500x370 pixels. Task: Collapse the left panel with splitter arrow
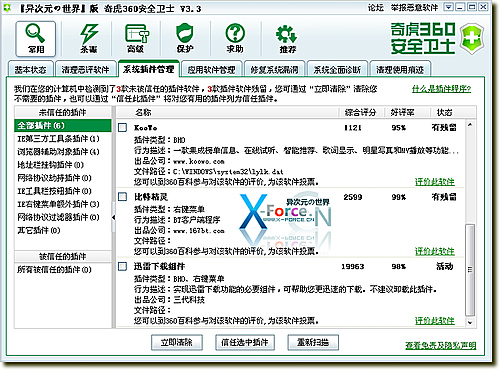[113, 217]
